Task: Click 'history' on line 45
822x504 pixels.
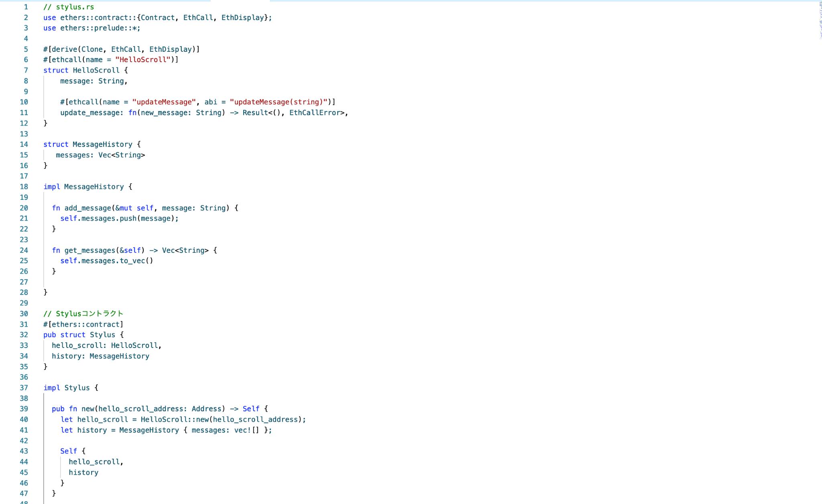Action: tap(83, 472)
